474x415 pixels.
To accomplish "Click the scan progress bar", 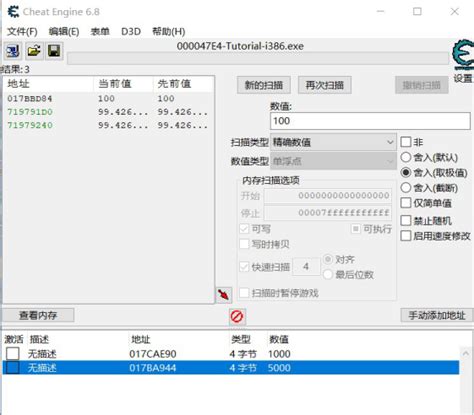I will pyautogui.click(x=258, y=59).
